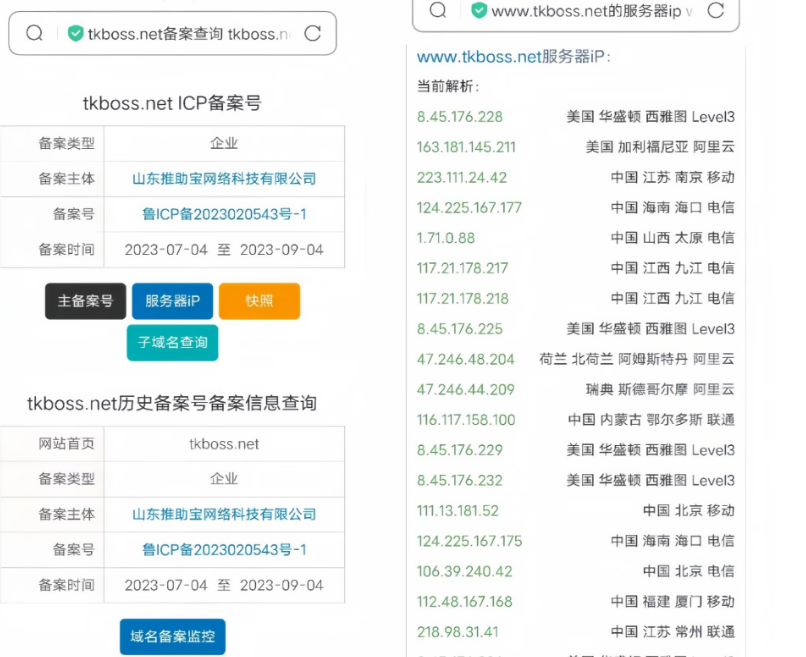Open 鲁ICP备2023020543号-1 link in 历史备案 table
The width and height of the screenshot is (806, 657).
pos(224,550)
